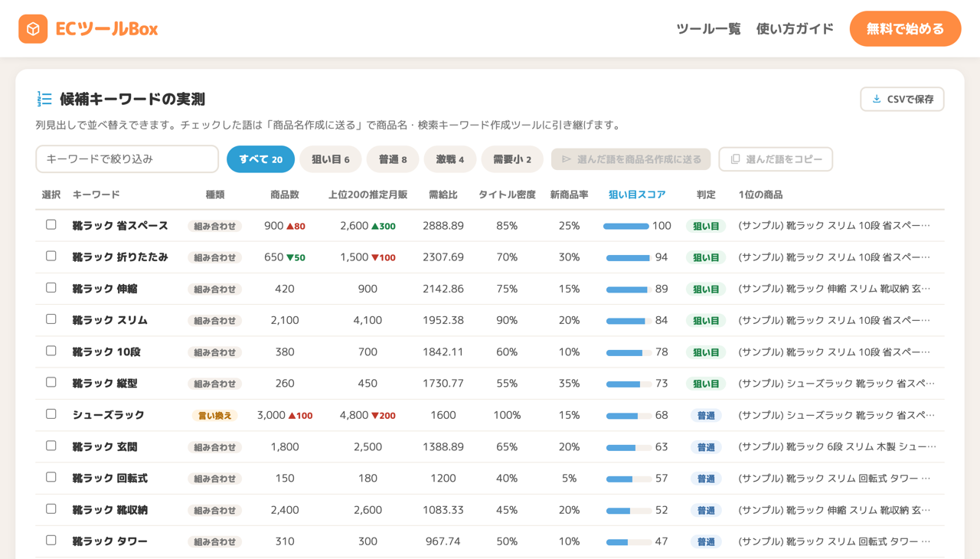Viewport: 980px width, 559px height.
Task: Check the box for 靴ラック 省スペース
Action: point(51,225)
